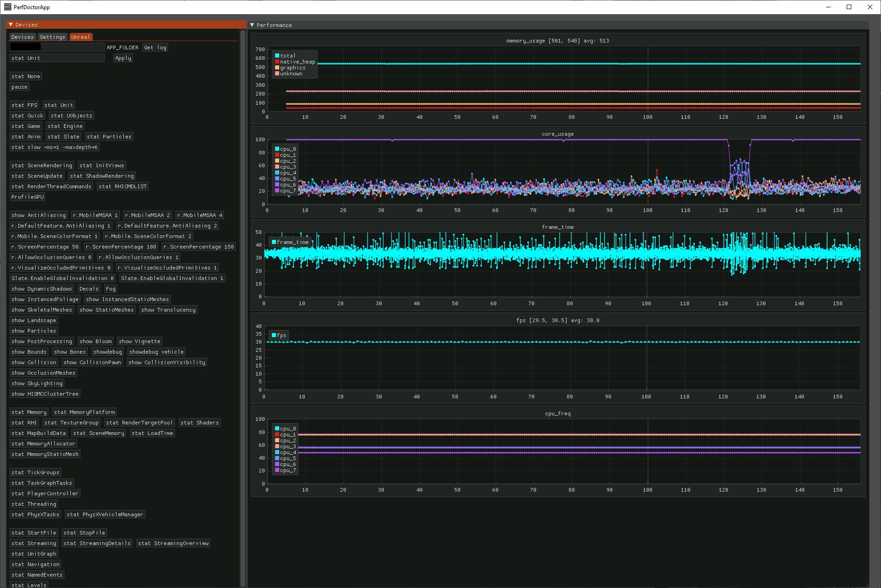Toggle show Translucency
Image resolution: width=881 pixels, height=588 pixels.
[168, 310]
